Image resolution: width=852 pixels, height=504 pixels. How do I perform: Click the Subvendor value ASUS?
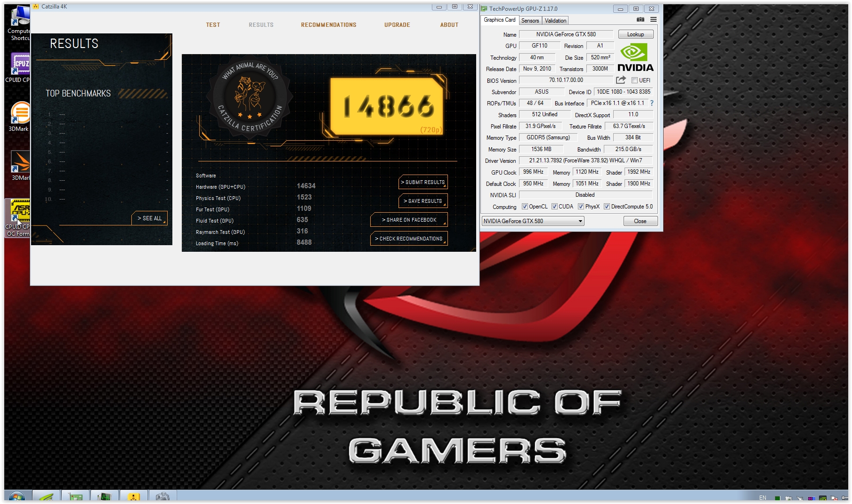(x=542, y=92)
